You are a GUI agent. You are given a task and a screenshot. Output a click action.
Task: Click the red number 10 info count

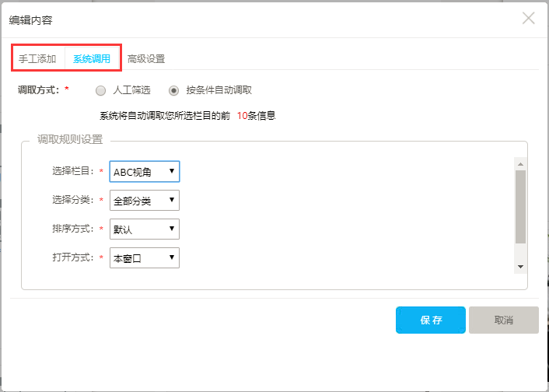coord(242,116)
